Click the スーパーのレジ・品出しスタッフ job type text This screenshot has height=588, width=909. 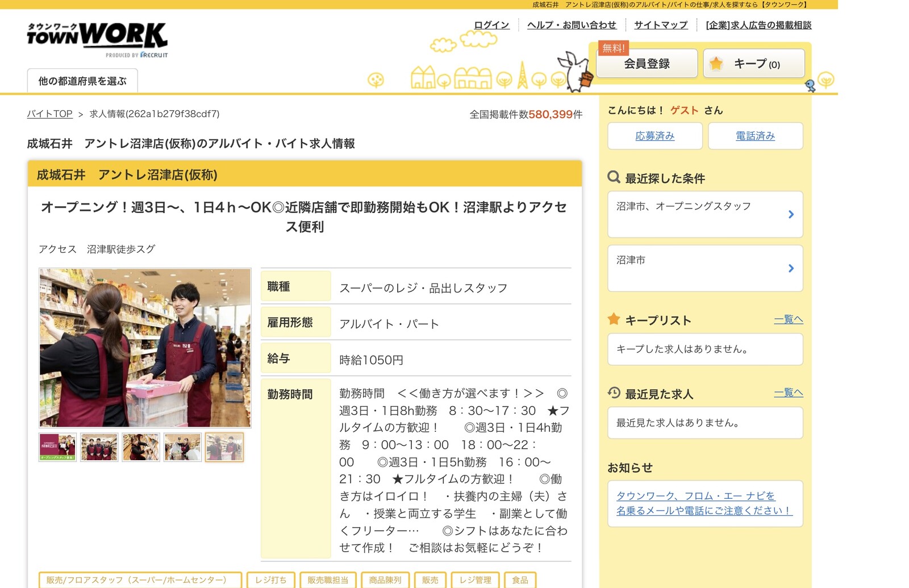(423, 288)
